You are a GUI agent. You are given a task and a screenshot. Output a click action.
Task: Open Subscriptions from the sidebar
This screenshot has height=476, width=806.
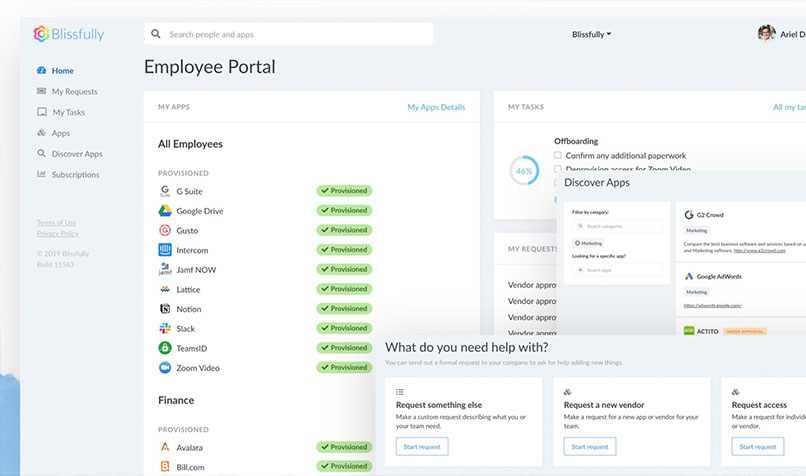(75, 175)
